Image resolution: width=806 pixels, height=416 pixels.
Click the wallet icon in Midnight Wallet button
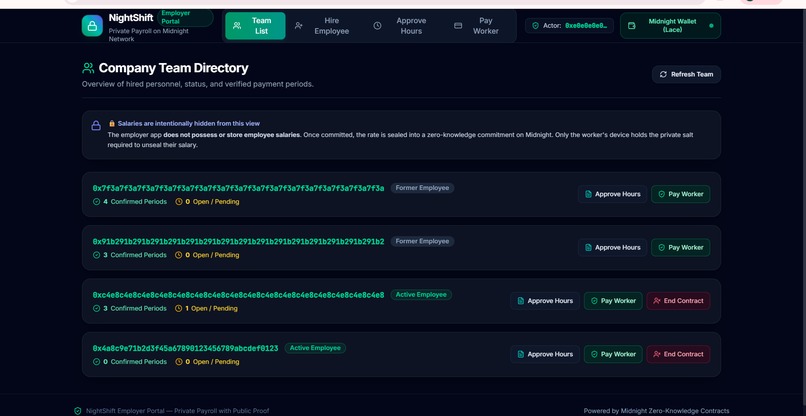pos(632,26)
